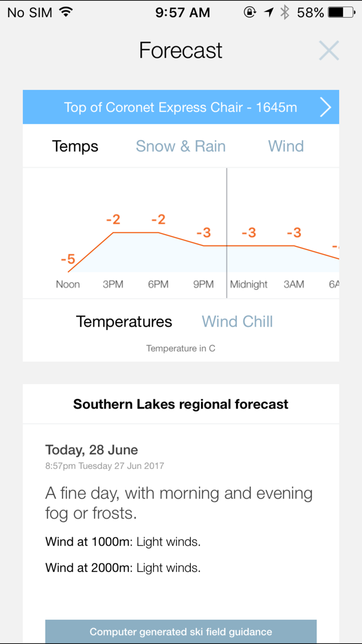Select the -5 temperature point at Noon

pyautogui.click(x=68, y=259)
